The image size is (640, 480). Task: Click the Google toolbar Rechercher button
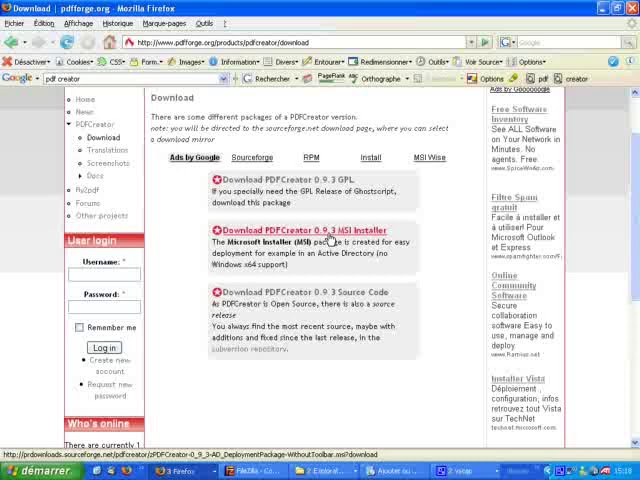coord(267,78)
